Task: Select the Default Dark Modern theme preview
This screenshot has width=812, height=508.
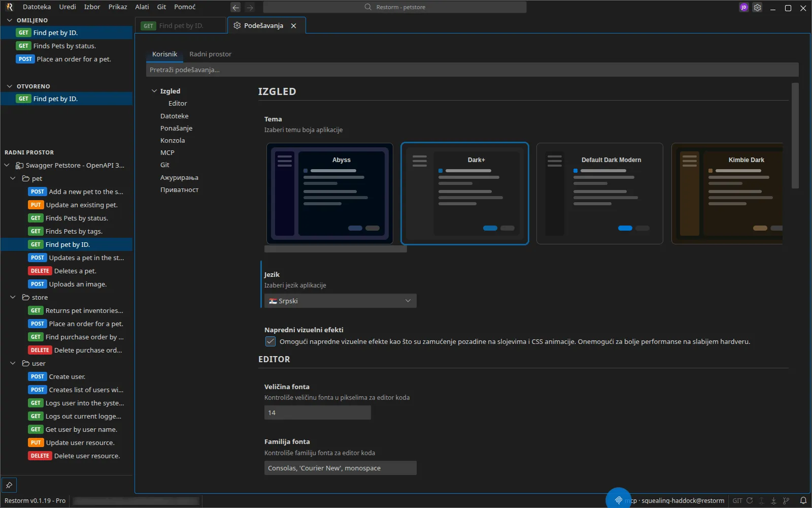Action: pyautogui.click(x=600, y=194)
